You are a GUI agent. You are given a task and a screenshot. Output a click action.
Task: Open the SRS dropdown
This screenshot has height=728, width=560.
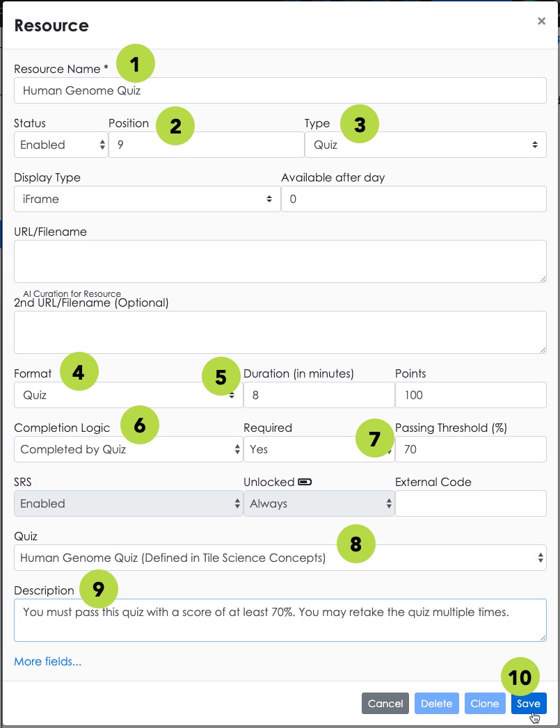128,503
